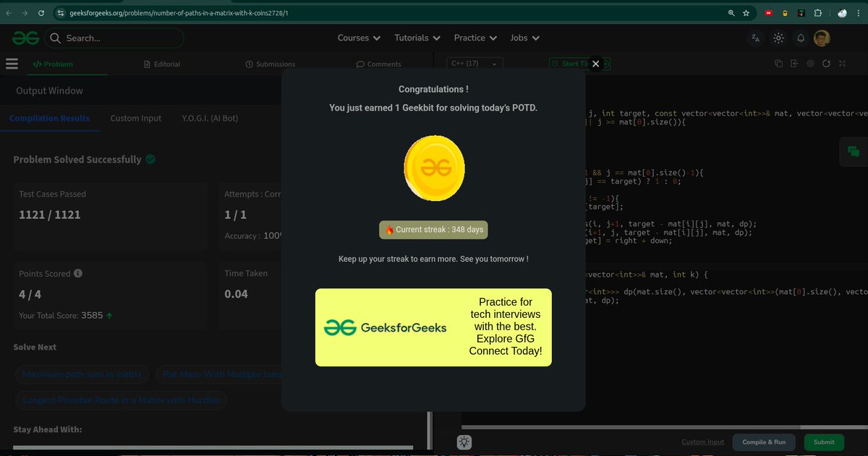Click the lightbulb hint icon
The width and height of the screenshot is (868, 456).
[x=464, y=442]
